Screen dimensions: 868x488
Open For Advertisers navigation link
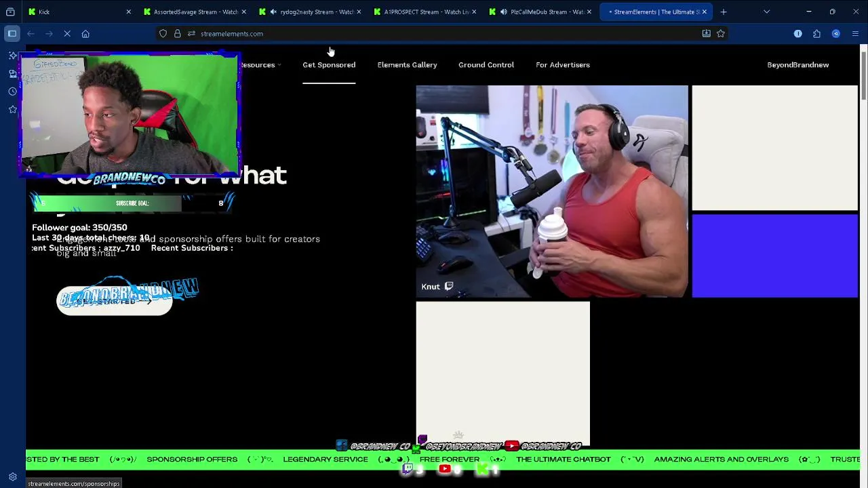(x=563, y=65)
